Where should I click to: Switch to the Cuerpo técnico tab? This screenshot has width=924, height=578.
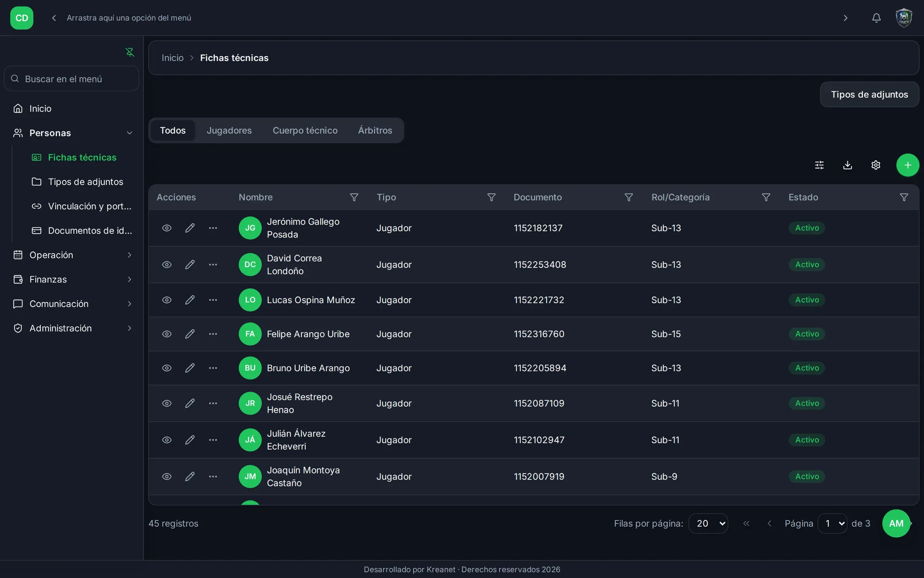(x=305, y=131)
